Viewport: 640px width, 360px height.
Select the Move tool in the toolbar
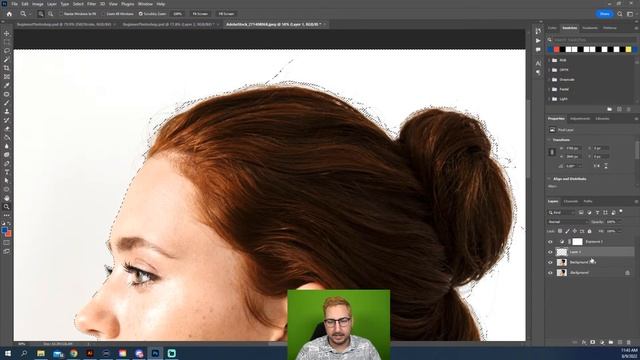(7, 33)
